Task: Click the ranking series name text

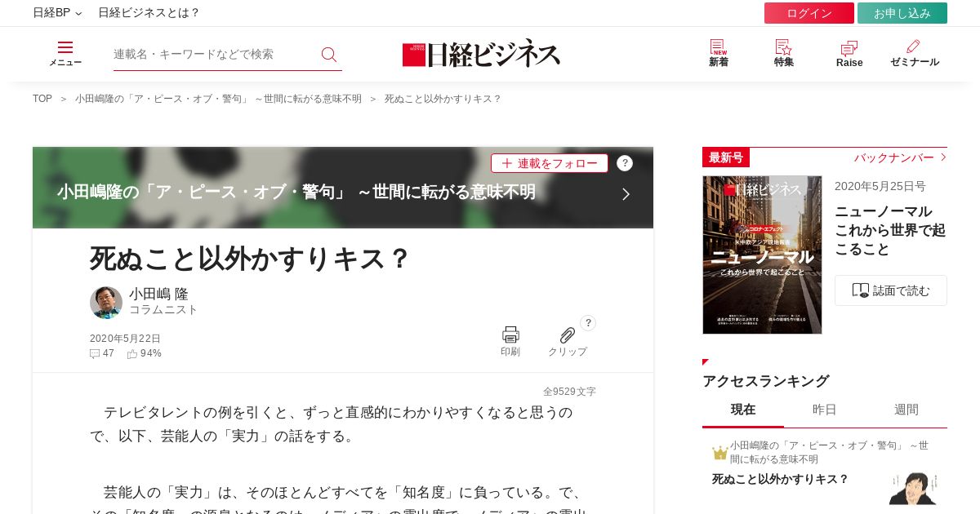Action: 829,452
